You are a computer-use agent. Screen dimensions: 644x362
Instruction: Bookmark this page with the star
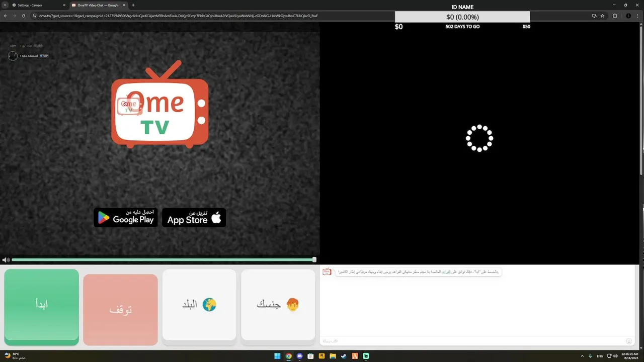coord(602,16)
